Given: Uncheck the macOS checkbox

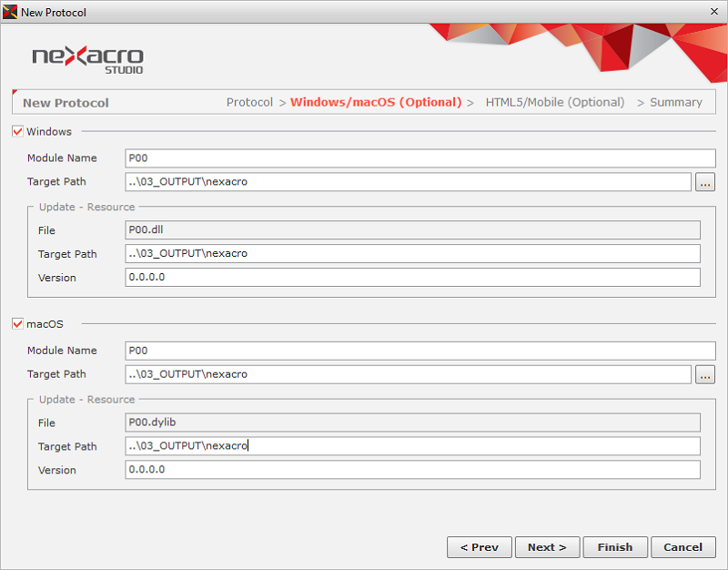Looking at the screenshot, I should pos(17,323).
